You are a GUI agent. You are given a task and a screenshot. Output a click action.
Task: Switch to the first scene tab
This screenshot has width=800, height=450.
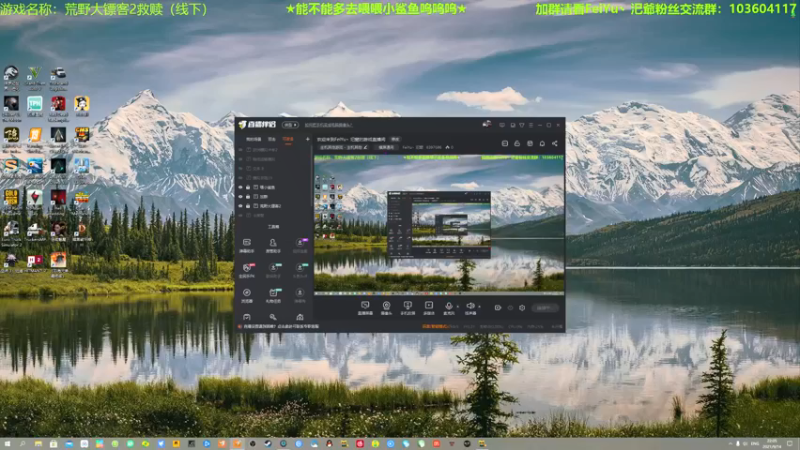point(254,139)
